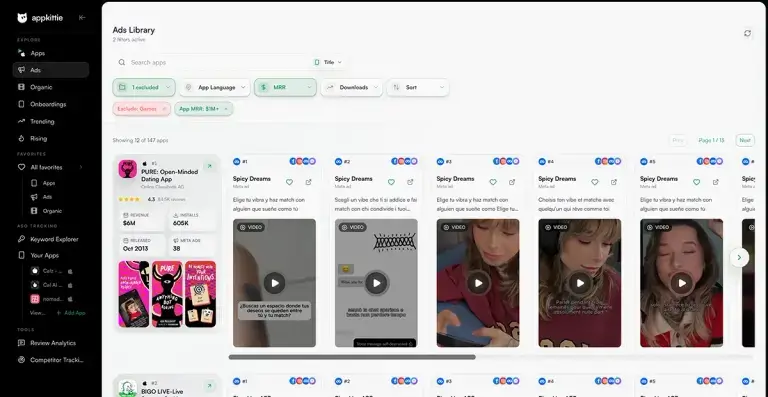Image resolution: width=768 pixels, height=397 pixels.
Task: Click the Next page button
Action: [744, 140]
